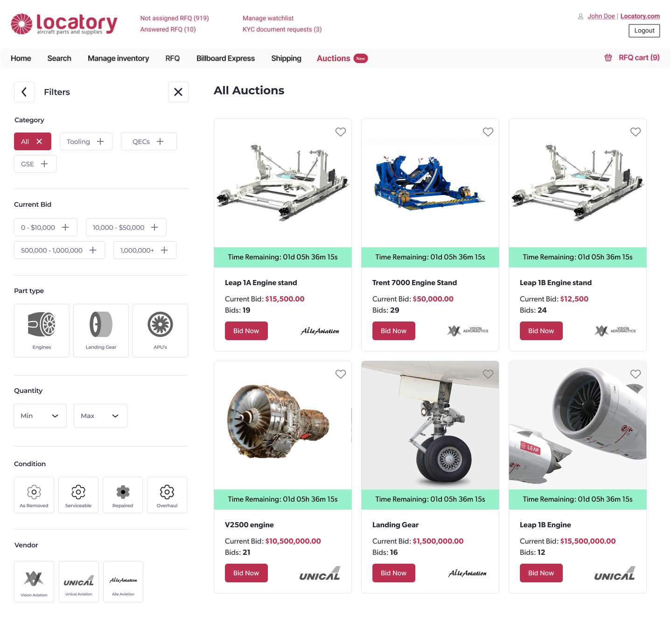Viewport: 672px width, 629px height.
Task: Favorite the Trent 7000 Engine Stand heart
Action: [488, 132]
